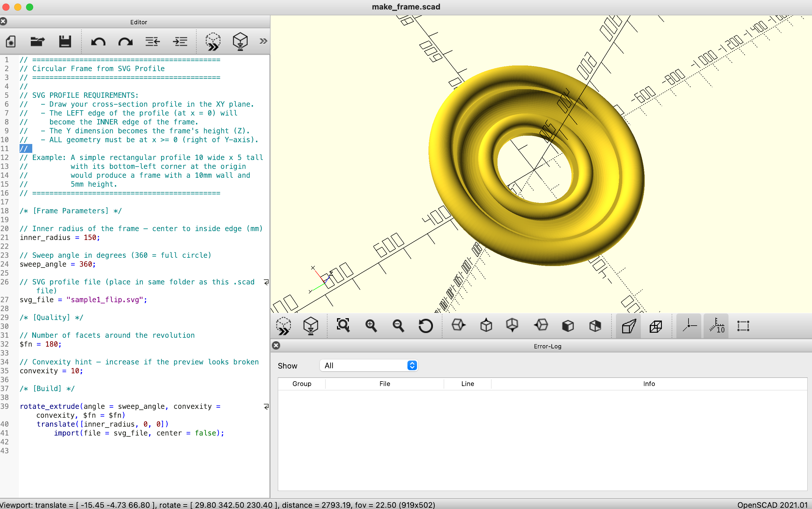Toggle show axes button
Screen dimensions: 812x509
689,326
